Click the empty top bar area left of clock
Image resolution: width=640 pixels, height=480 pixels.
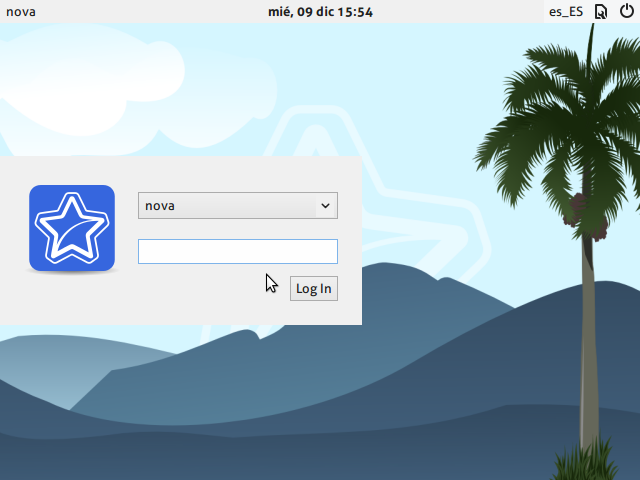(150, 12)
